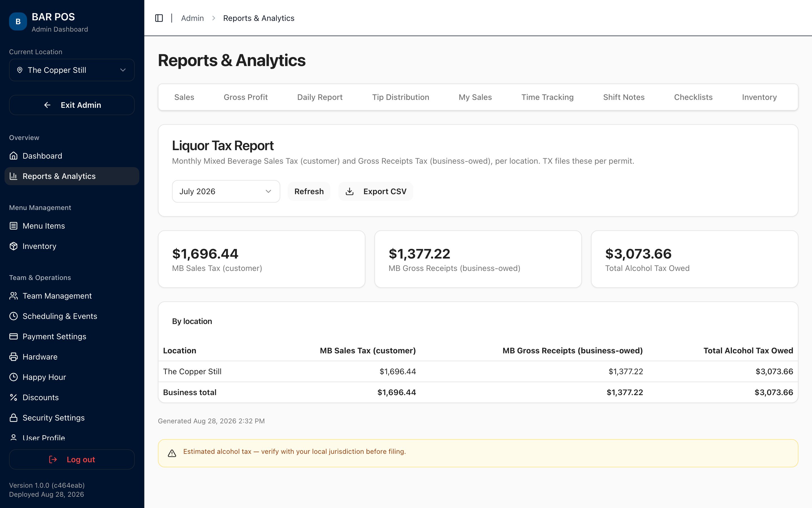Click the chevron in month selector
This screenshot has height=508, width=812.
coord(268,191)
